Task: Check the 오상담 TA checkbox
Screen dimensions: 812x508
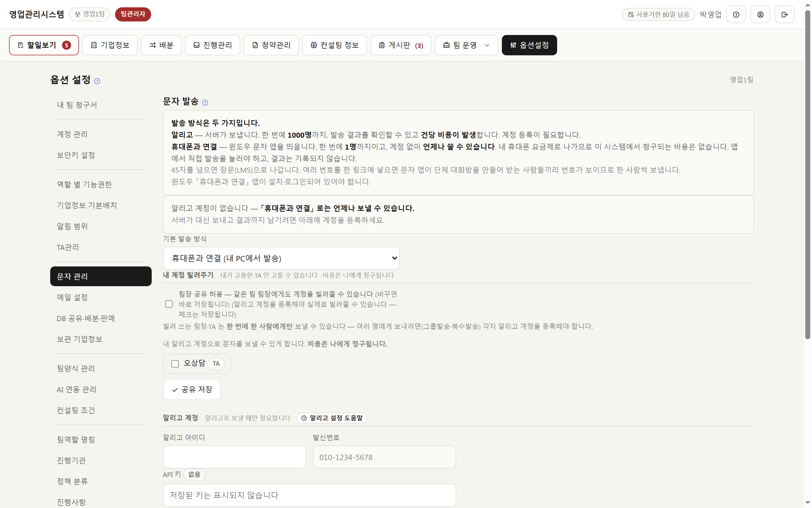Action: point(175,364)
